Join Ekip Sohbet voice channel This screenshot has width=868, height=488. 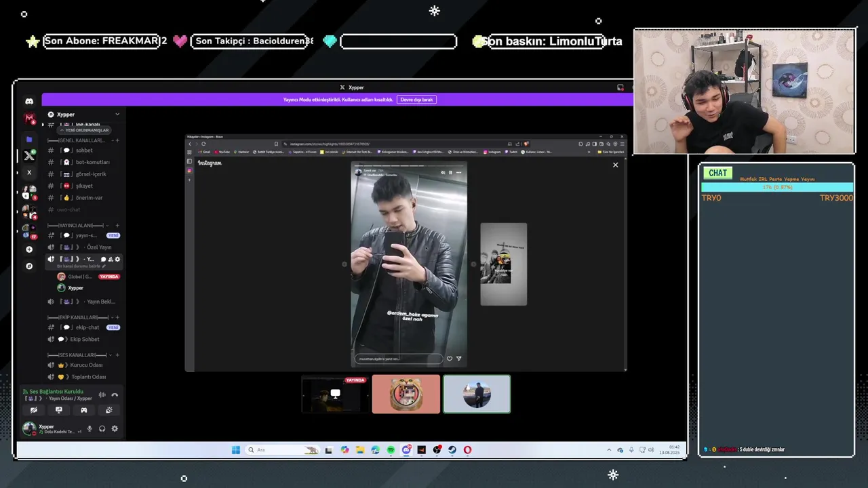click(84, 340)
